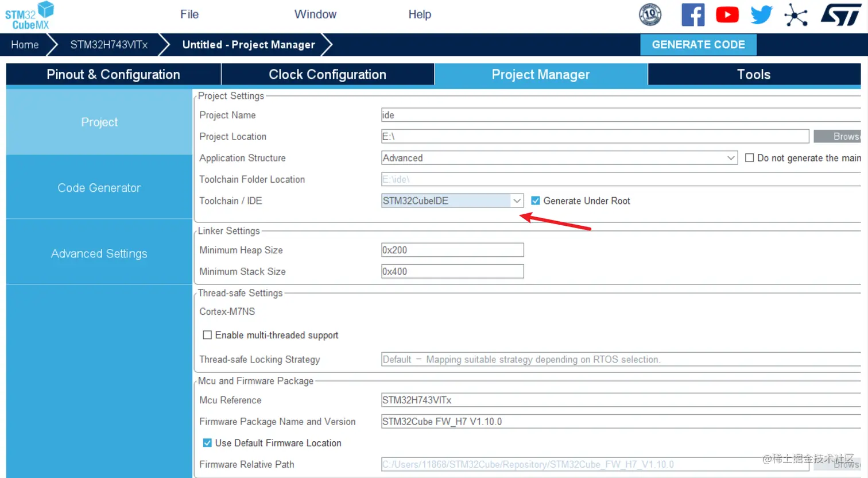Open the Application Structure dropdown
Screen dimensions: 868x478
[x=559, y=157]
